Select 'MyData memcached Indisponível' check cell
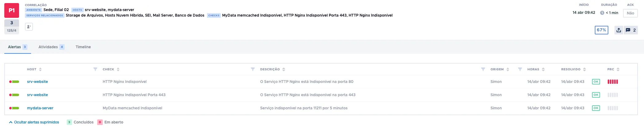This screenshot has height=129, width=644. point(133,108)
